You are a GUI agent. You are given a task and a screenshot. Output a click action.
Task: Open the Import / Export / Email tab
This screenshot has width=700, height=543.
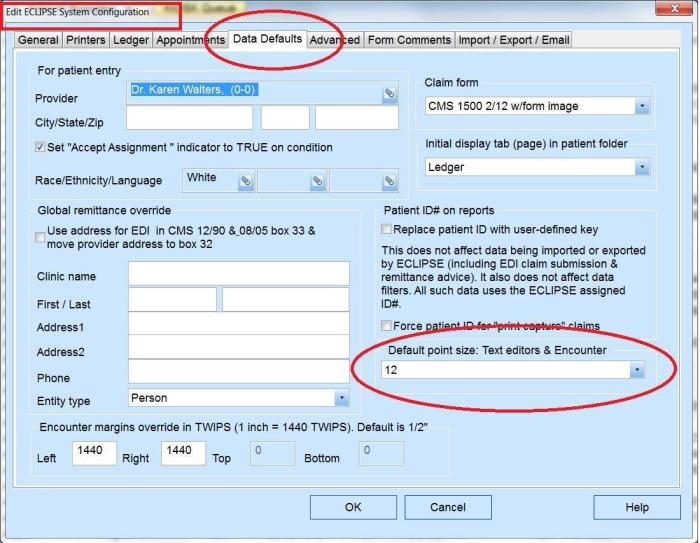pos(514,40)
